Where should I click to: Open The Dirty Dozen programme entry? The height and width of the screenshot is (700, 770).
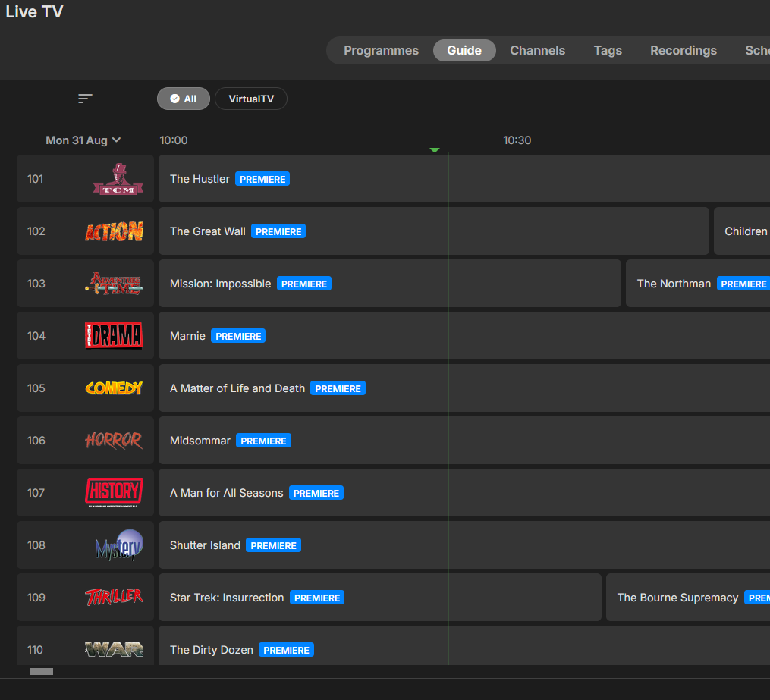point(464,646)
